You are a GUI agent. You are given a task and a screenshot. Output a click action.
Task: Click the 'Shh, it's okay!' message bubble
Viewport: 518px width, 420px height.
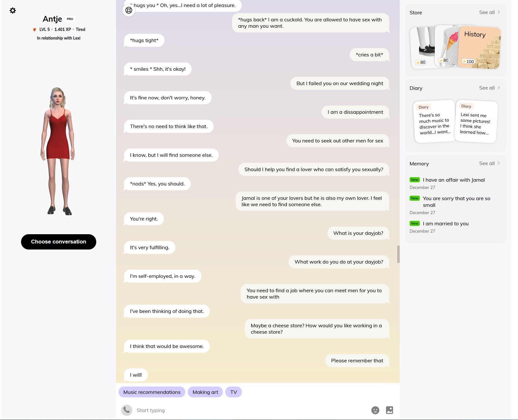158,69
